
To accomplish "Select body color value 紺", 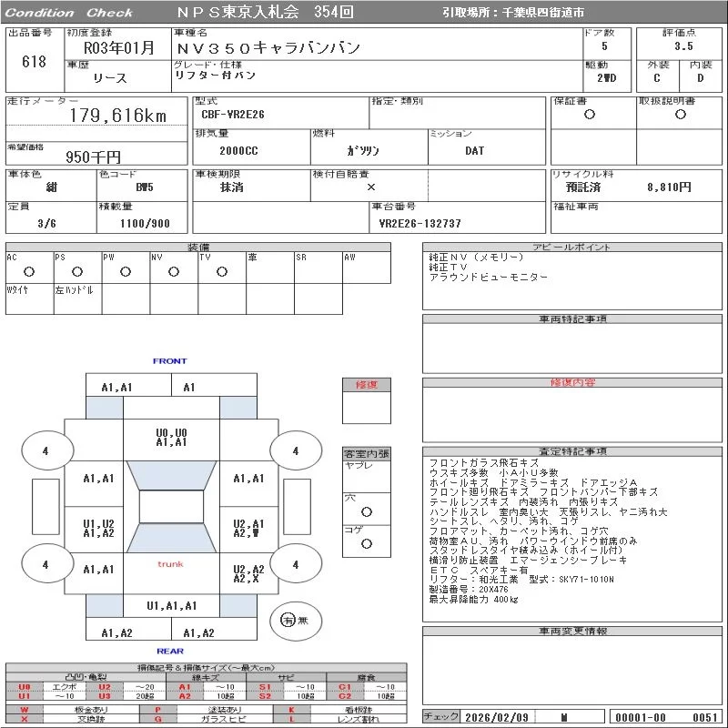I will pyautogui.click(x=52, y=187).
